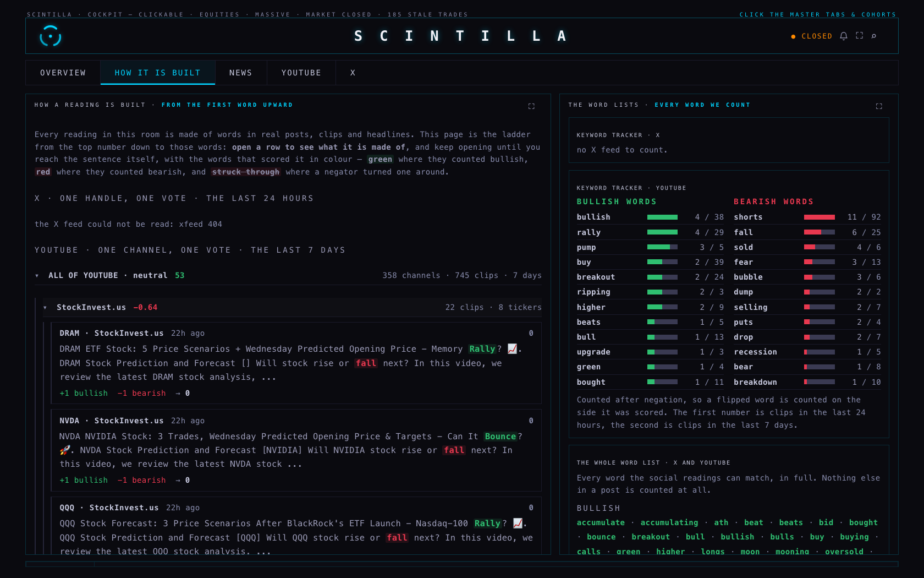924x578 pixels.
Task: Click the 'bubble' bearish keyword row
Action: (x=807, y=277)
